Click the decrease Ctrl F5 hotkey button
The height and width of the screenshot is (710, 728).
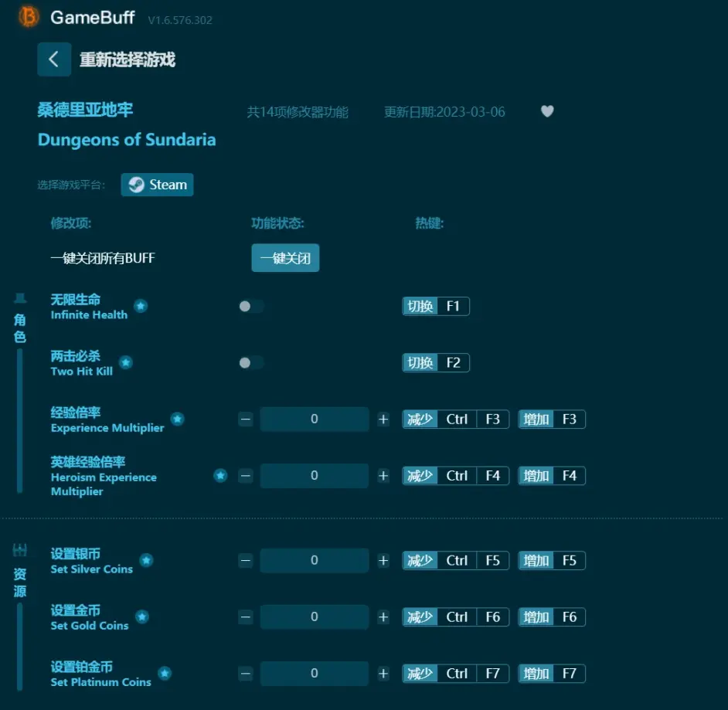[x=455, y=561]
